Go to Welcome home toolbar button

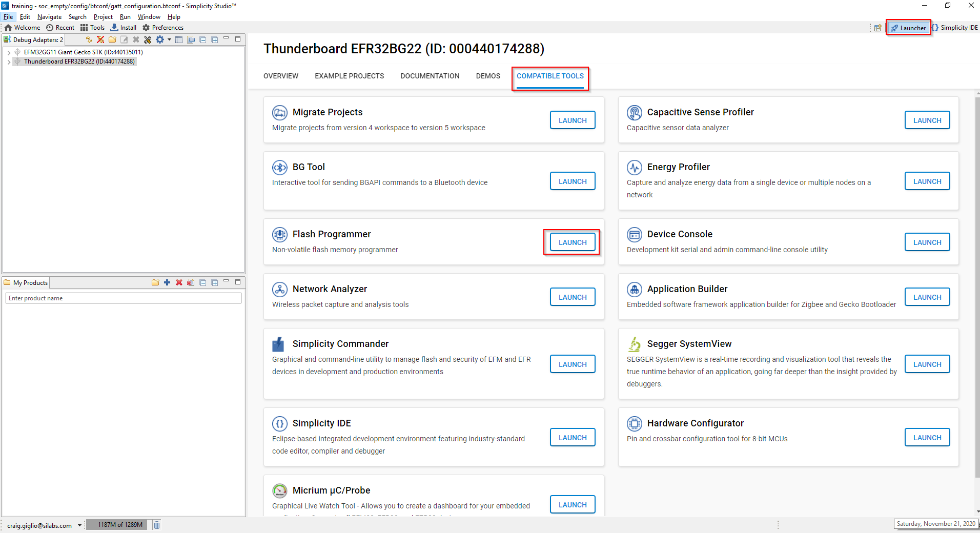(x=22, y=28)
